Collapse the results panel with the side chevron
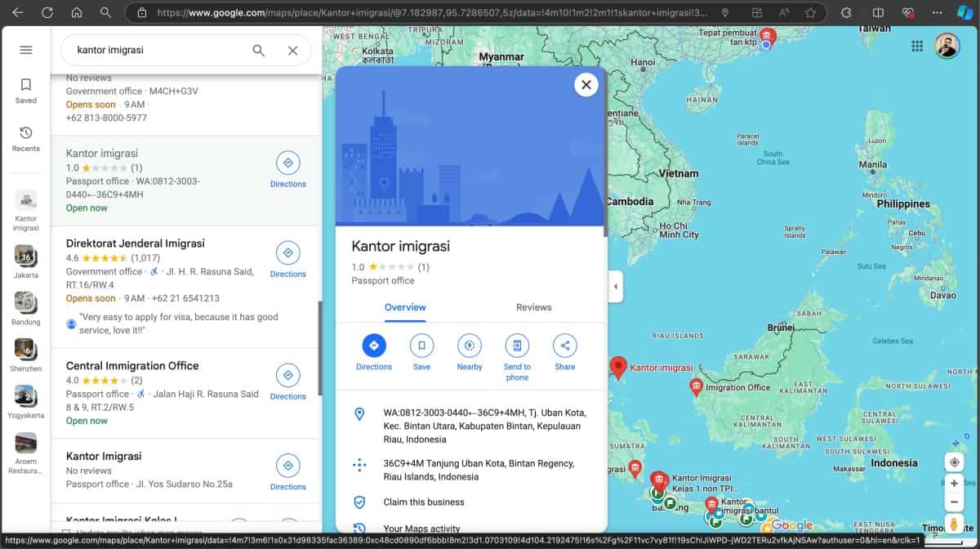The width and height of the screenshot is (980, 549). pyautogui.click(x=616, y=287)
